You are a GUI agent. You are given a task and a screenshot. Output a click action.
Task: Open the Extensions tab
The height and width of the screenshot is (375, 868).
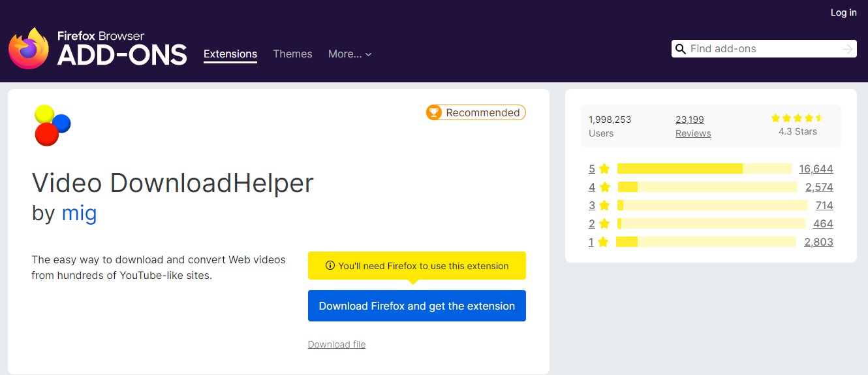pyautogui.click(x=230, y=54)
